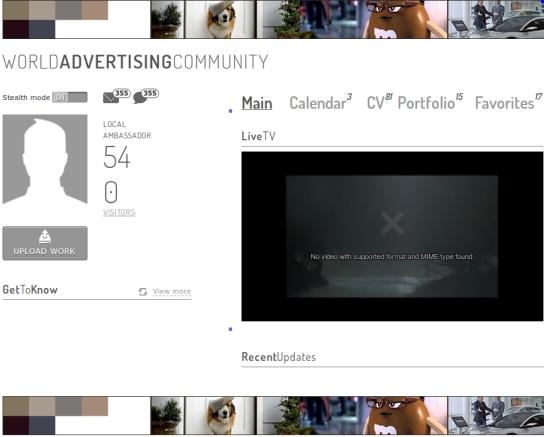This screenshot has height=437, width=544.
Task: Open the mail envelope messages icon
Action: pos(111,98)
